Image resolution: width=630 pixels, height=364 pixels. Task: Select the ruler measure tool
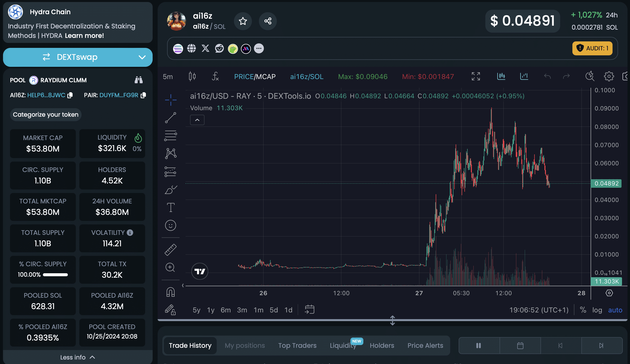pos(171,250)
